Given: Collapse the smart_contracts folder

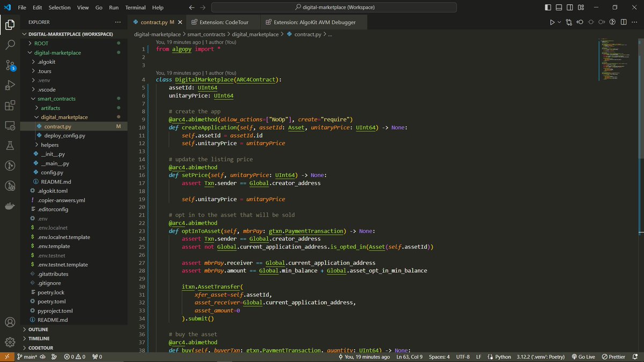Looking at the screenshot, I should pos(73,99).
